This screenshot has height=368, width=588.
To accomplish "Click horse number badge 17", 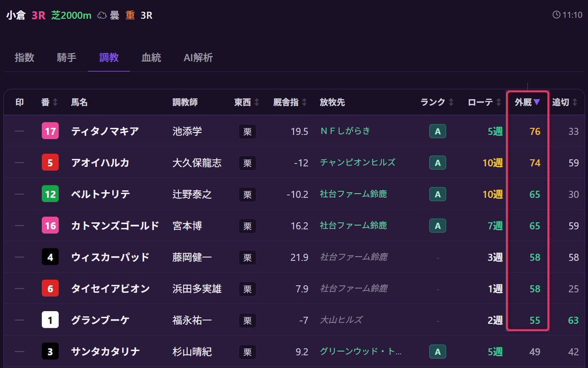I will pyautogui.click(x=50, y=131).
